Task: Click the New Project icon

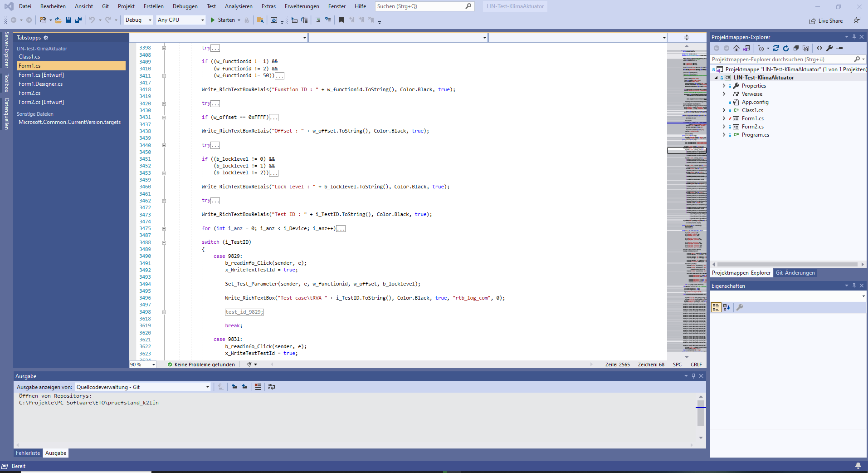Action: click(x=43, y=20)
